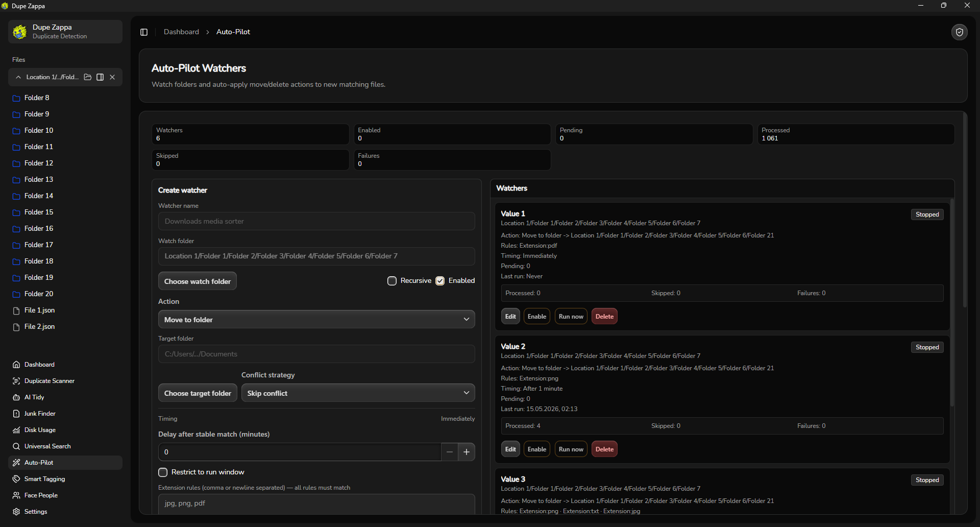980x527 pixels.
Task: Open Universal Search in sidebar
Action: 65,446
